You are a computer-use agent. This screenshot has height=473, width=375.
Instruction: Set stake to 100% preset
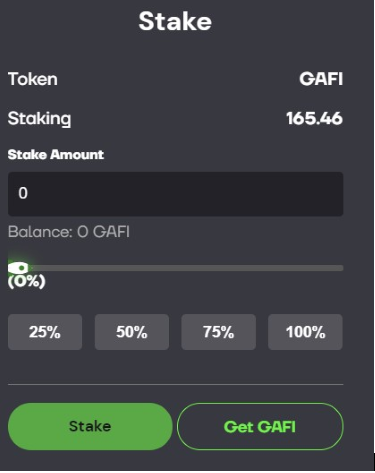(x=305, y=332)
